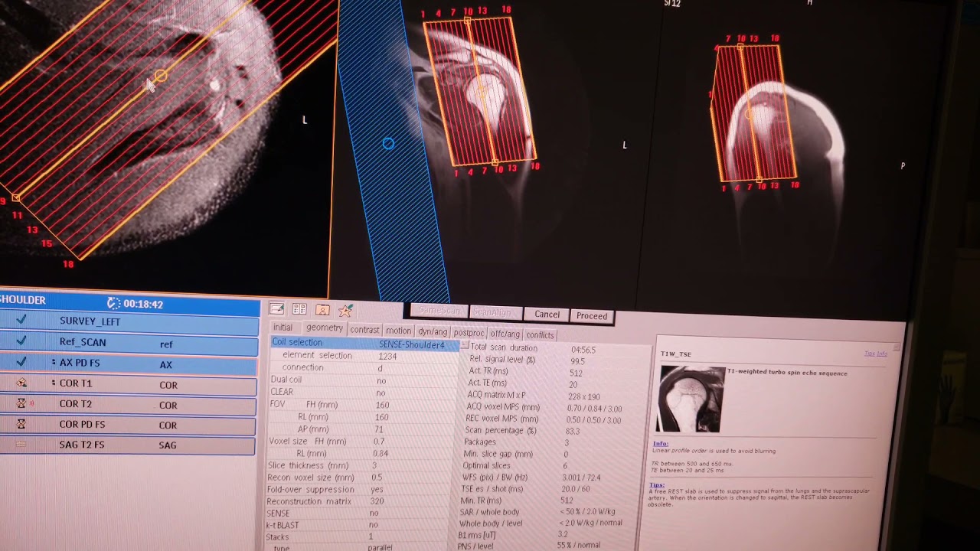980x551 pixels.
Task: Open the offc/ang tab
Action: 505,334
